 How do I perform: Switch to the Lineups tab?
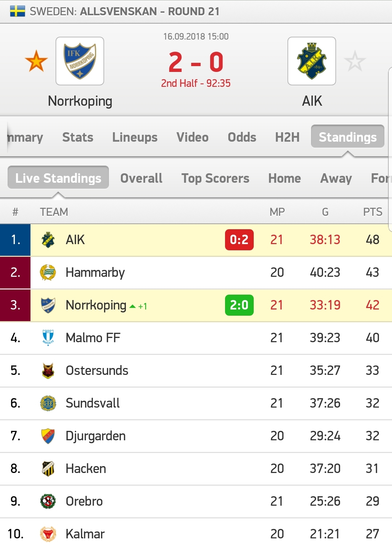click(135, 137)
